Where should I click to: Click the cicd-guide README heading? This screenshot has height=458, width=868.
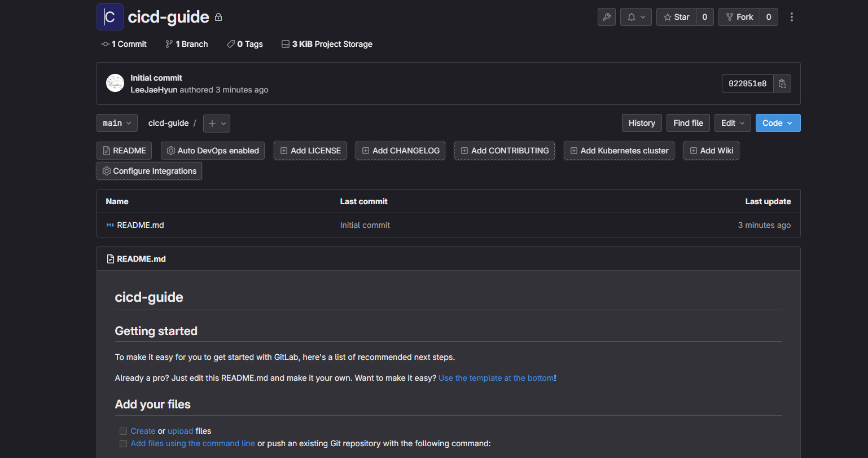coord(149,297)
